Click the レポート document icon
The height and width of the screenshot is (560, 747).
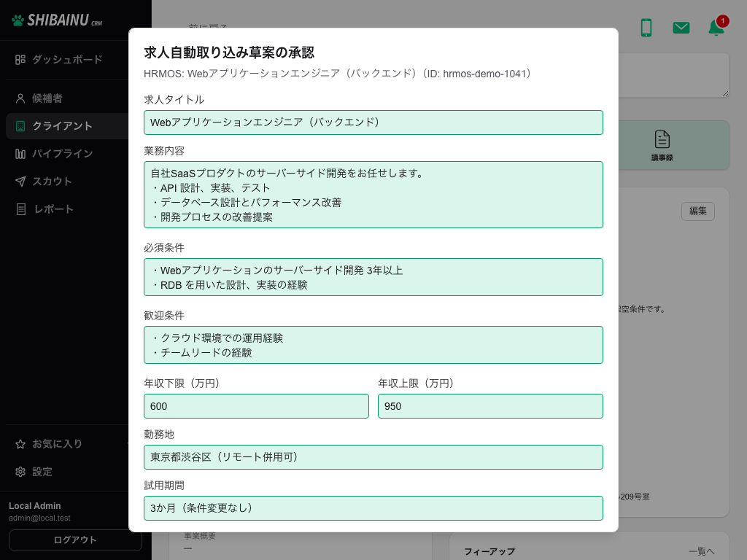(x=20, y=209)
